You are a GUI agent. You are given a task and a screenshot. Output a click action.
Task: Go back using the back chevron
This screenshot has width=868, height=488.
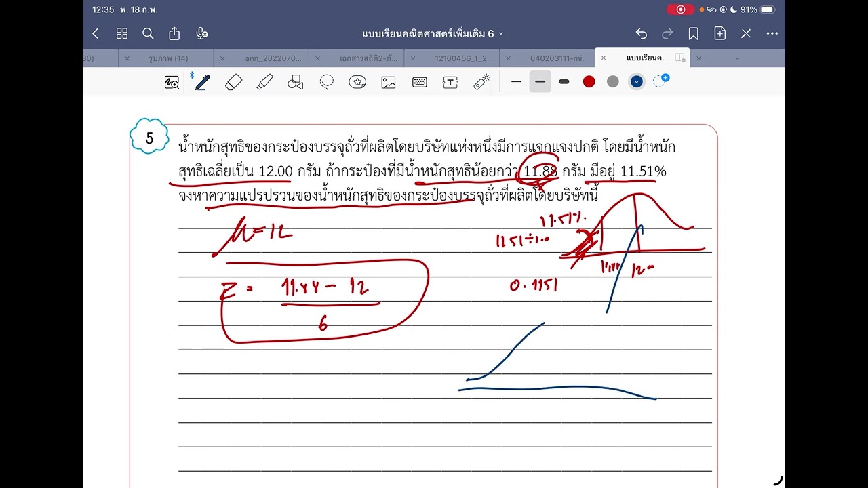coord(96,33)
